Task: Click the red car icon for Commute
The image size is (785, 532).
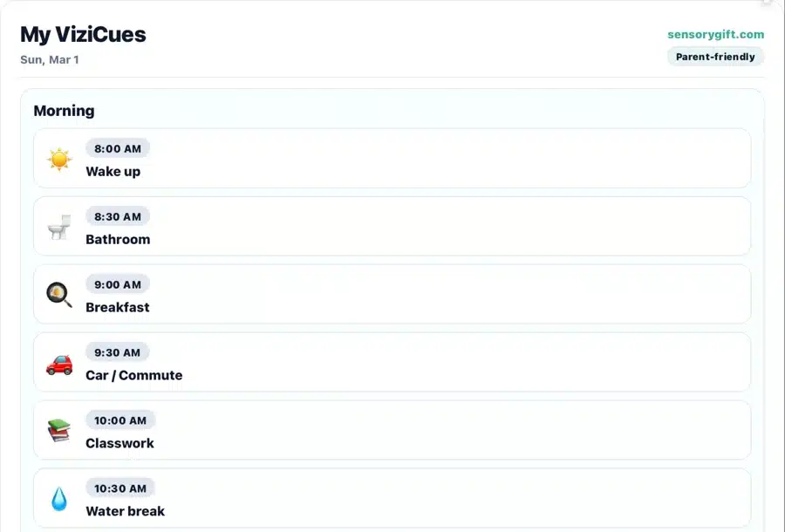Action: [58, 364]
